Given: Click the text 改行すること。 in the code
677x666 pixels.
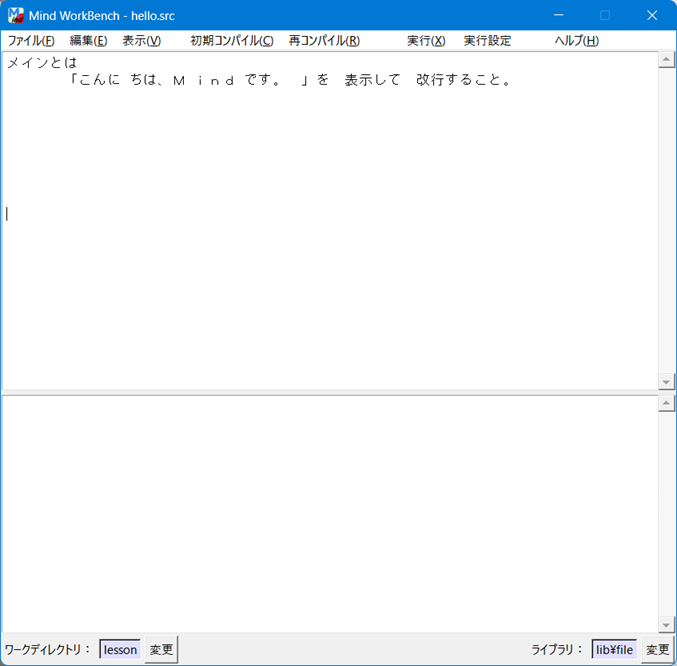Looking at the screenshot, I should tap(464, 80).
